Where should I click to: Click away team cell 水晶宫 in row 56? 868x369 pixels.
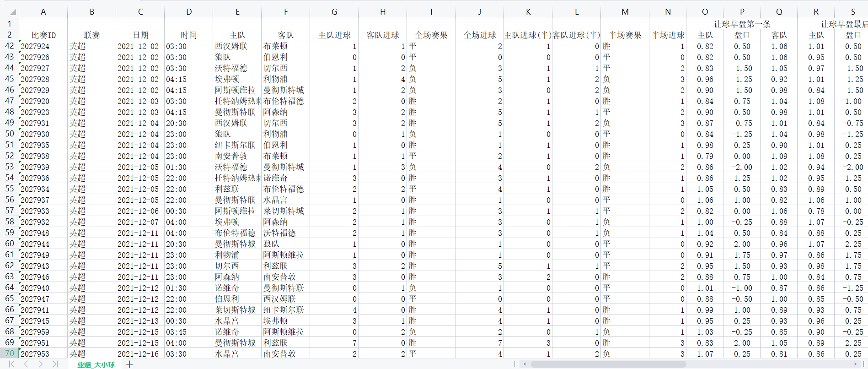pyautogui.click(x=286, y=200)
